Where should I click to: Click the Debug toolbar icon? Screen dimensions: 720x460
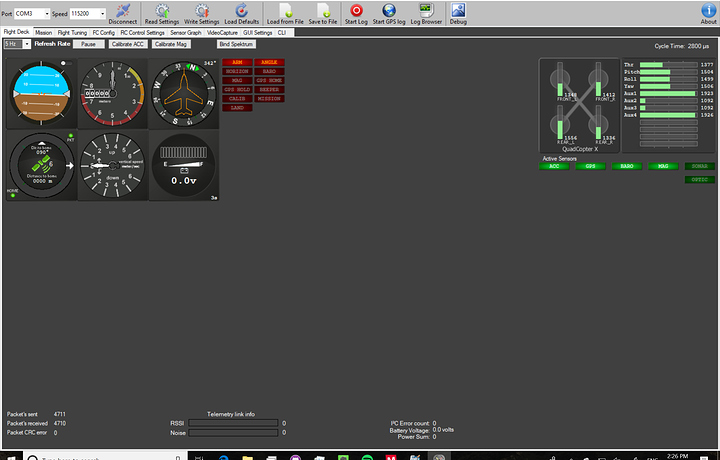[x=458, y=10]
